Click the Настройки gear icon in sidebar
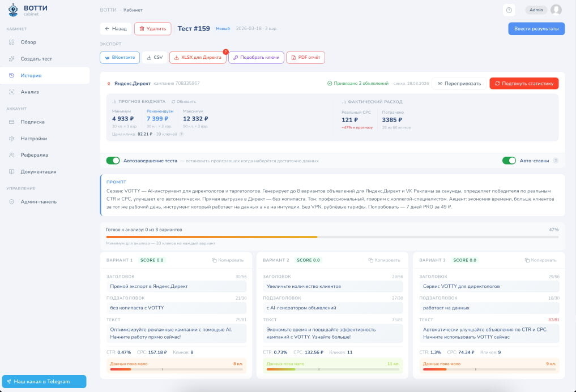 12,139
